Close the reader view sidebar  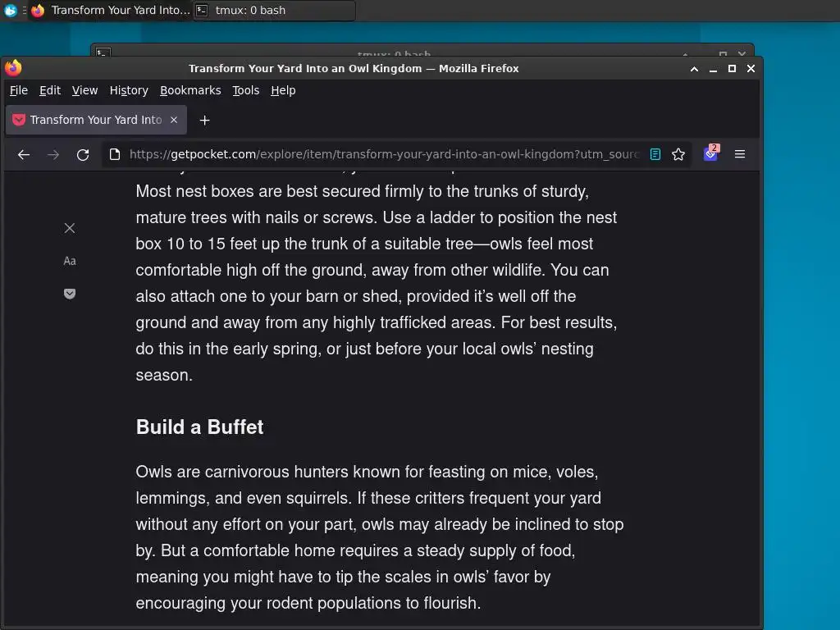[70, 228]
